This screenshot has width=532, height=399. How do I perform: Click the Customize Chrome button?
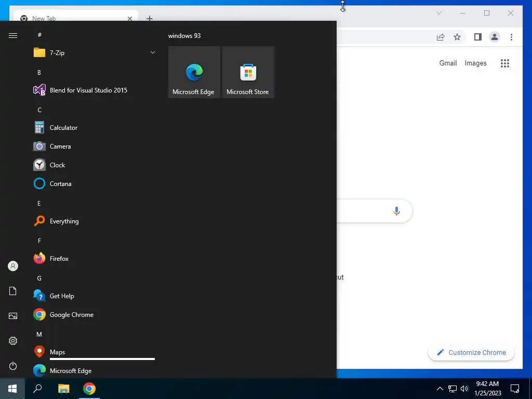[x=471, y=353]
